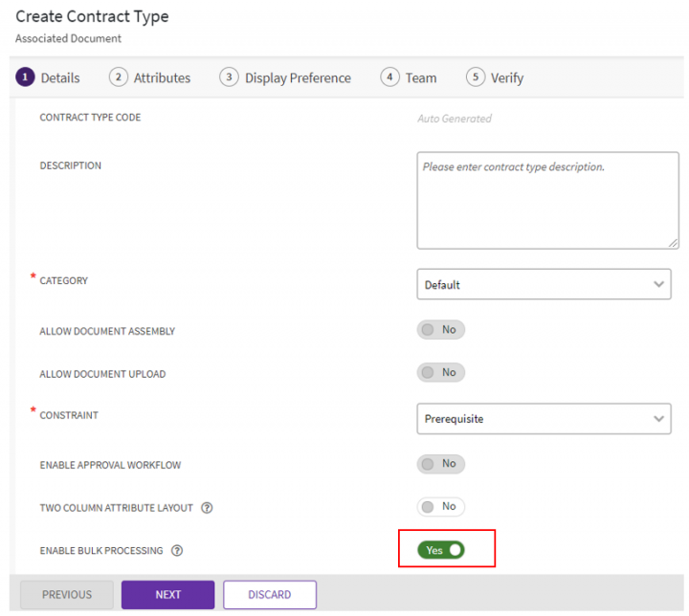689x616 pixels.
Task: Disable the Enable Bulk Processing toggle
Action: (x=441, y=550)
